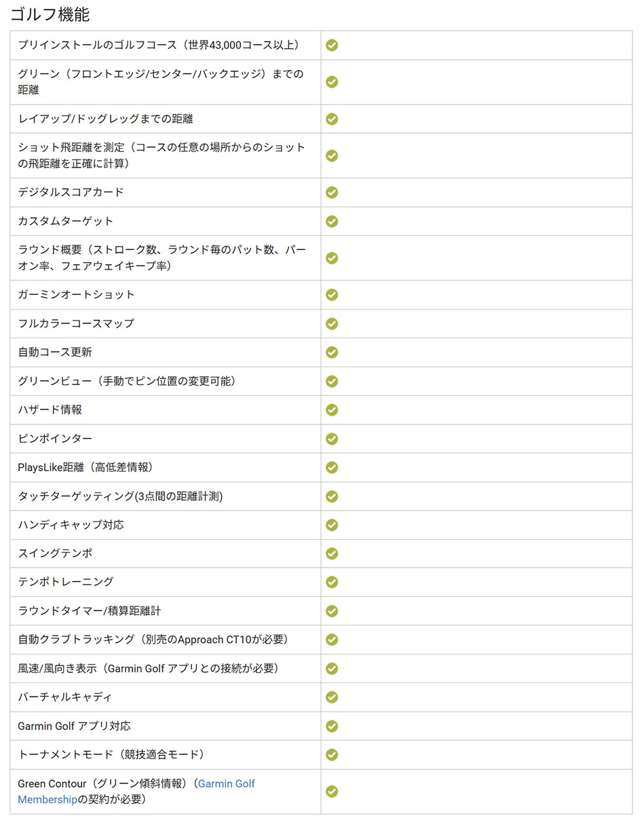Click the トーナメントモード checkmark icon
Viewport: 644px width, 825px height.
332,754
